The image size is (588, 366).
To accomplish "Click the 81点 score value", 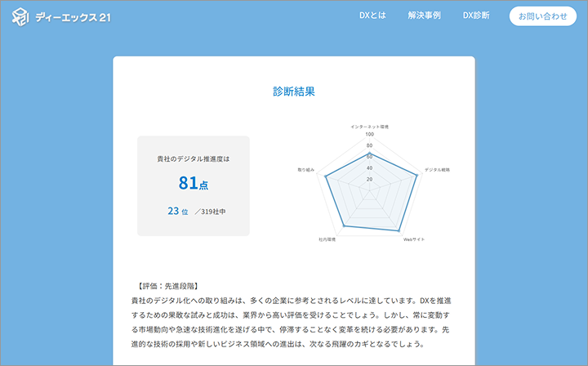I will coord(193,184).
